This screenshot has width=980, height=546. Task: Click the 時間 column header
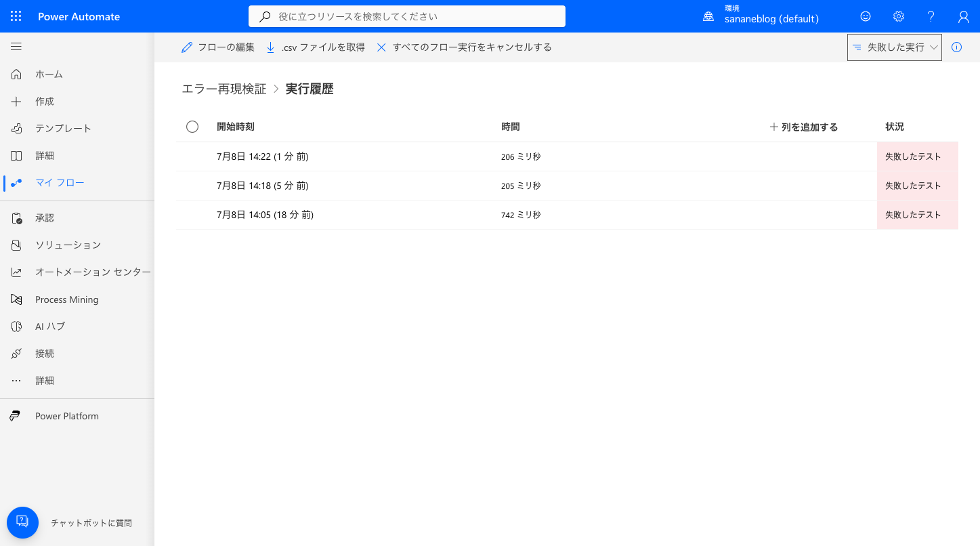(511, 127)
